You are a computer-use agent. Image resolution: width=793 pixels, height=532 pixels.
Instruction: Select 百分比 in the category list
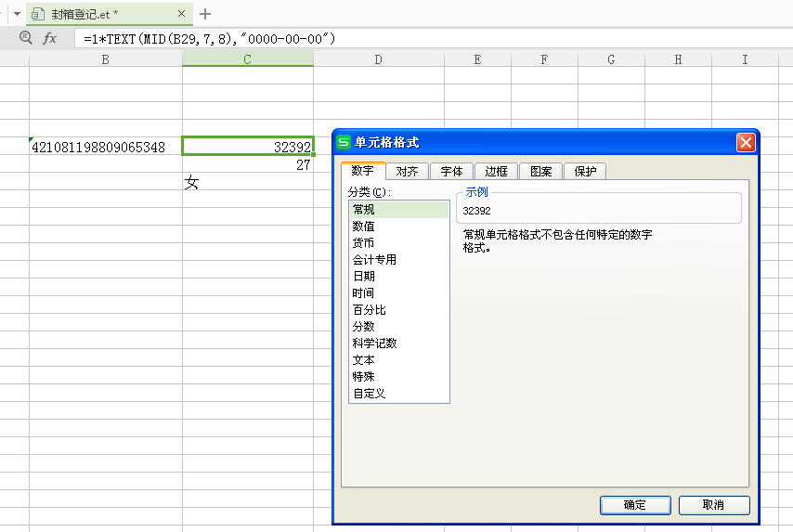click(399, 309)
